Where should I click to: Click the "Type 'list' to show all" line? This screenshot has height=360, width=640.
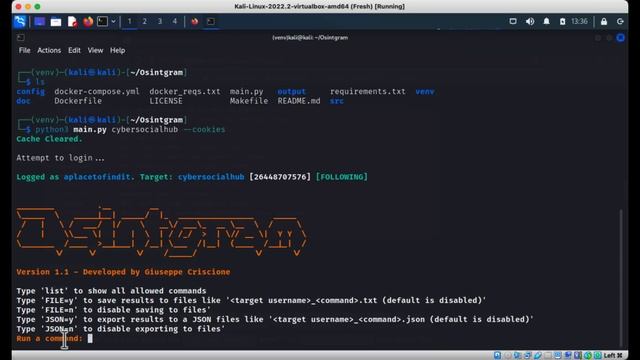[x=111, y=291]
